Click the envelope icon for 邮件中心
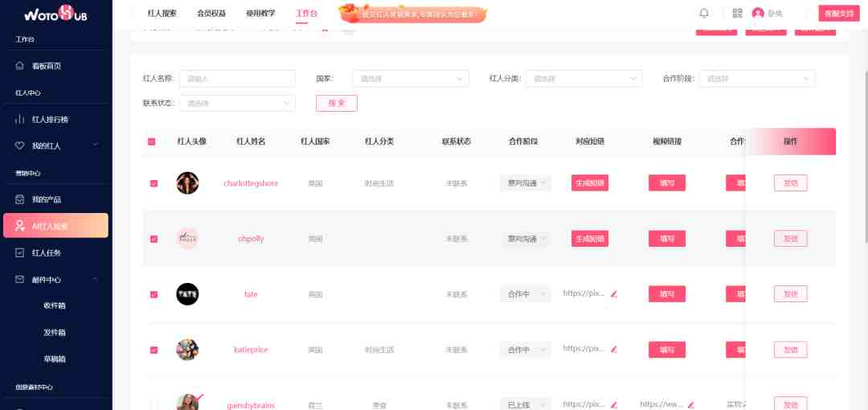 click(20, 279)
